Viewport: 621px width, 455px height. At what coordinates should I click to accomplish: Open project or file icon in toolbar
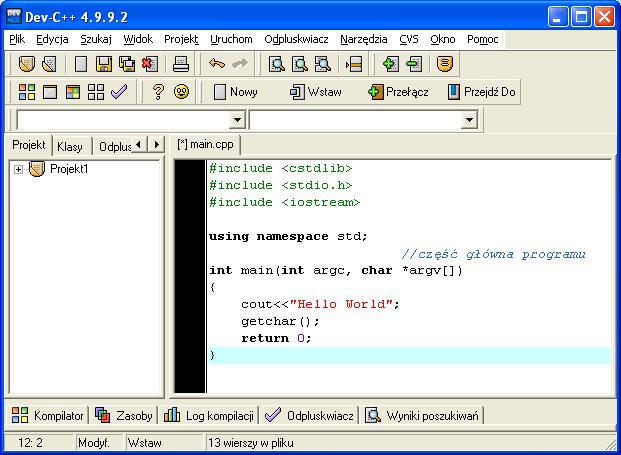[27, 64]
